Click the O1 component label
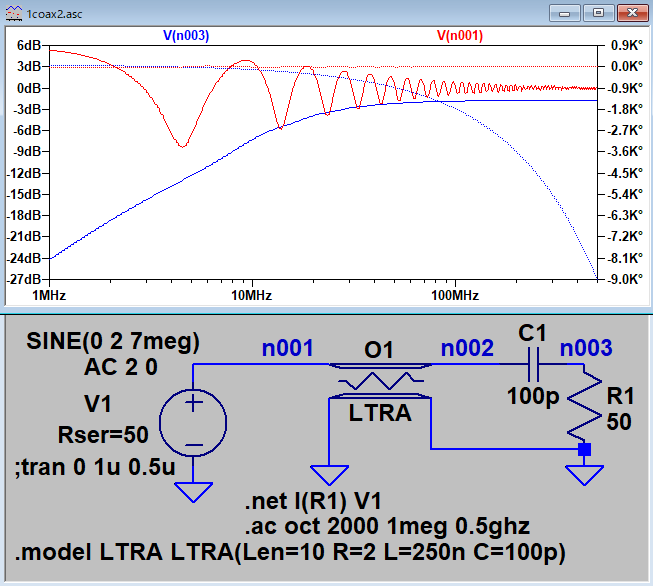The height and width of the screenshot is (586, 653). (379, 350)
